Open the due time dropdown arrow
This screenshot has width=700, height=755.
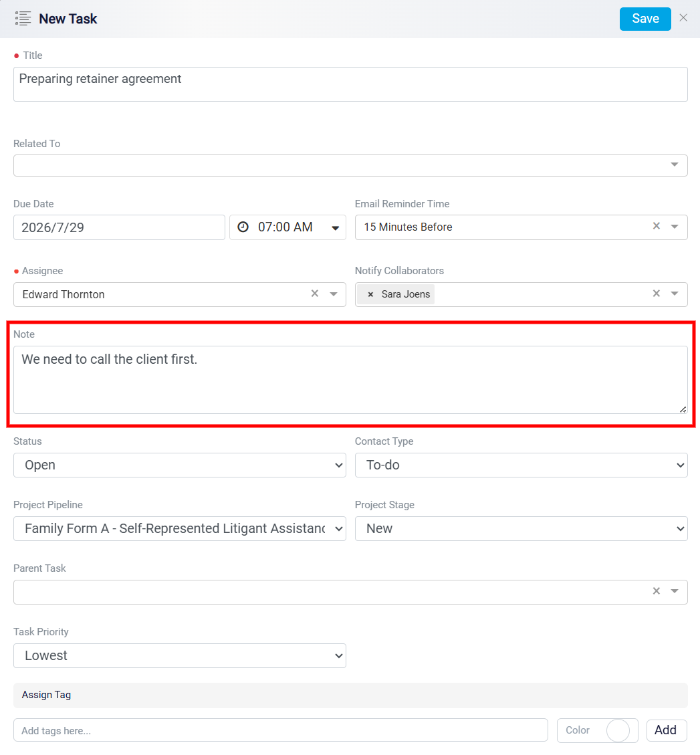click(x=336, y=228)
